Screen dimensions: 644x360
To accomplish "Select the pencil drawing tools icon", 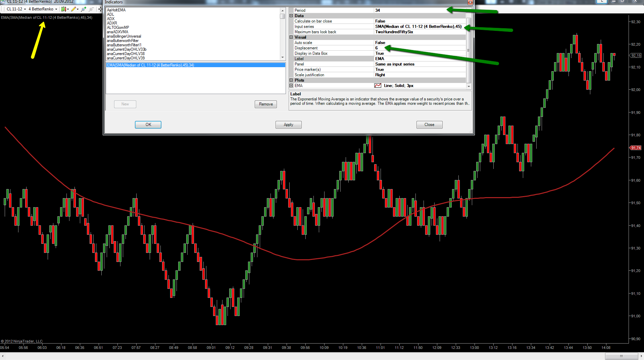I will pyautogui.click(x=73, y=9).
